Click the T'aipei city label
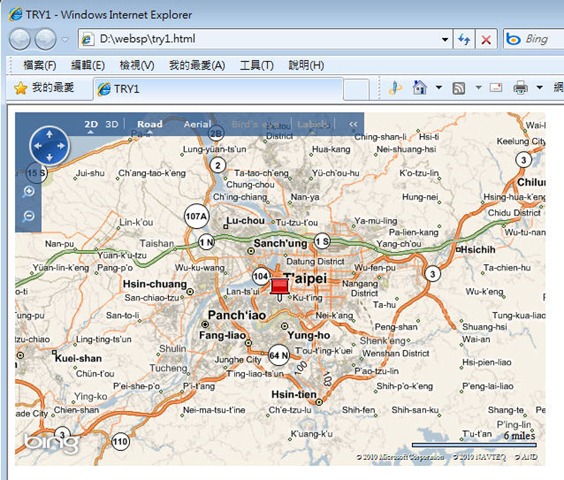 (x=305, y=279)
